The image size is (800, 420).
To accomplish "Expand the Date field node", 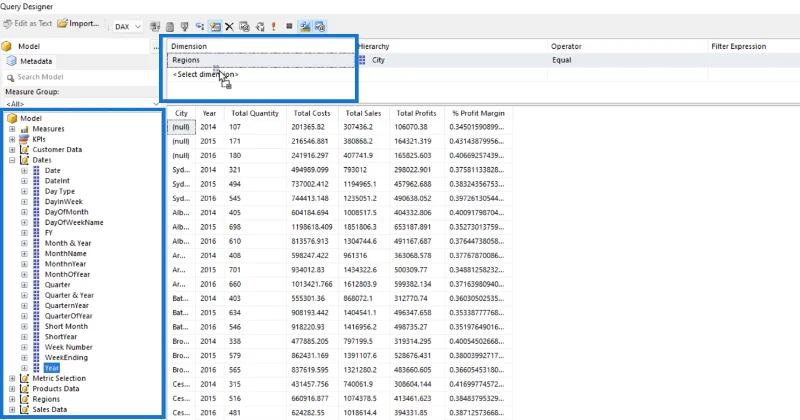I will click(x=24, y=170).
